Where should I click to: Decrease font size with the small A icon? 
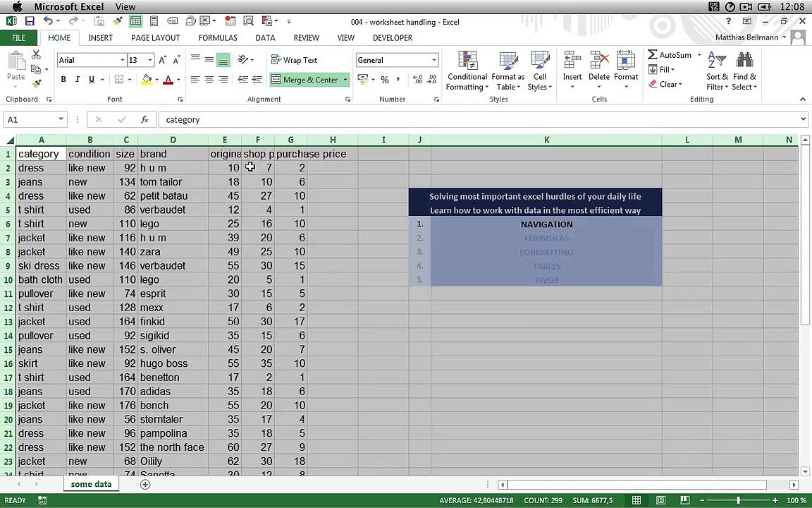[x=176, y=60]
